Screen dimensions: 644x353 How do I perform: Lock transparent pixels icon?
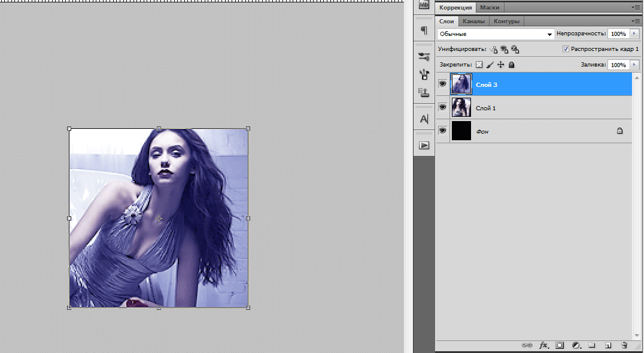[479, 65]
